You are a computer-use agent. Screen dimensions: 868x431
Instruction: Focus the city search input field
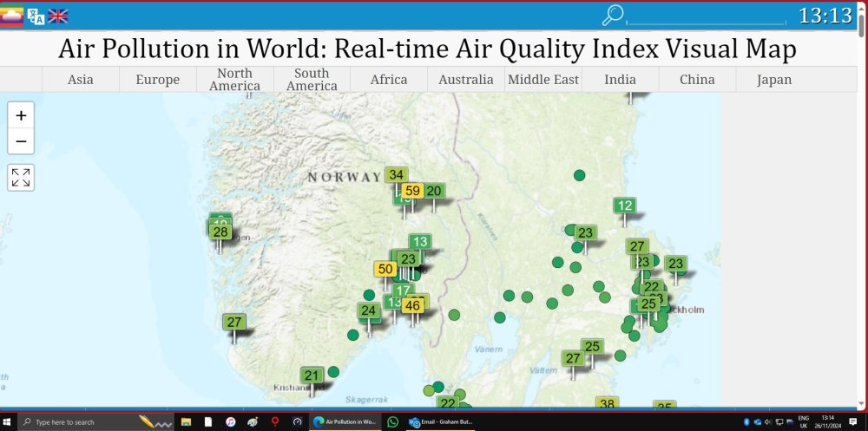[x=707, y=18]
